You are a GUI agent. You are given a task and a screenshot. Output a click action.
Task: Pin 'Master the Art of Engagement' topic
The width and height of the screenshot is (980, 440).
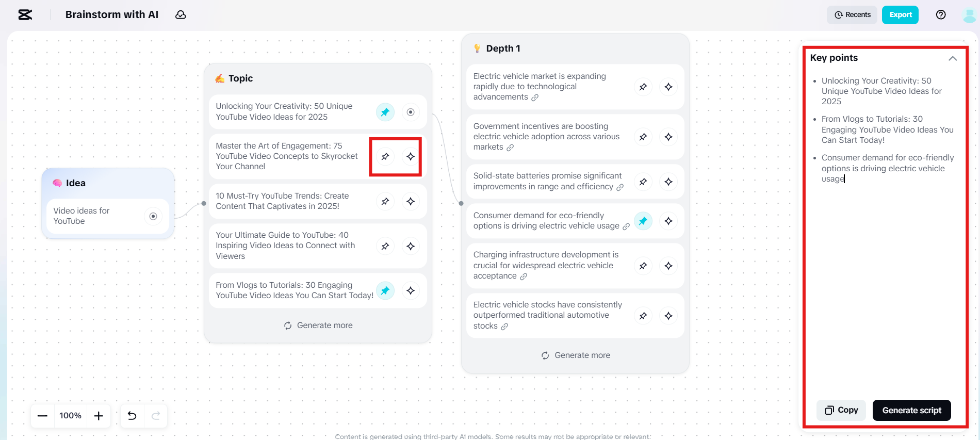pyautogui.click(x=385, y=156)
